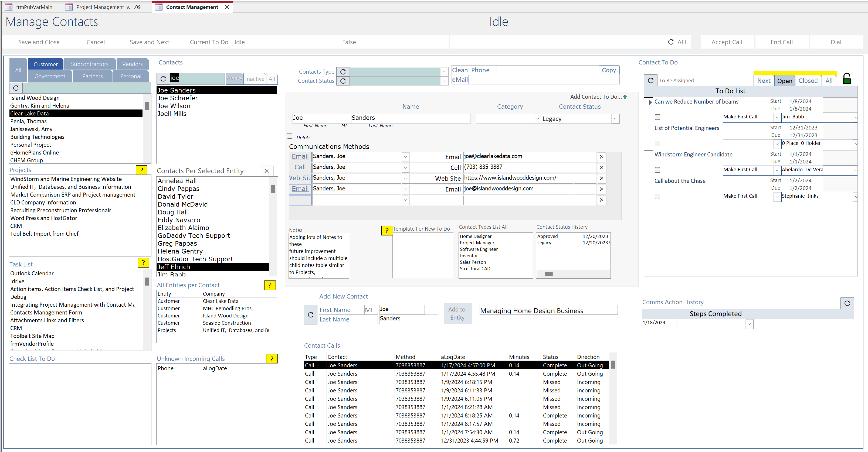This screenshot has width=868, height=452.
Task: Open the Contact Status Legacy dropdown
Action: point(615,119)
